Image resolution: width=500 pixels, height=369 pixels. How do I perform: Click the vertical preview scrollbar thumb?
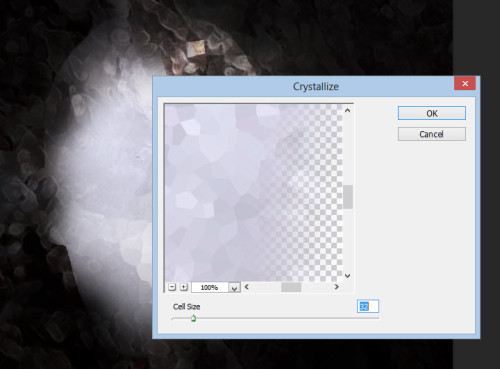[348, 197]
